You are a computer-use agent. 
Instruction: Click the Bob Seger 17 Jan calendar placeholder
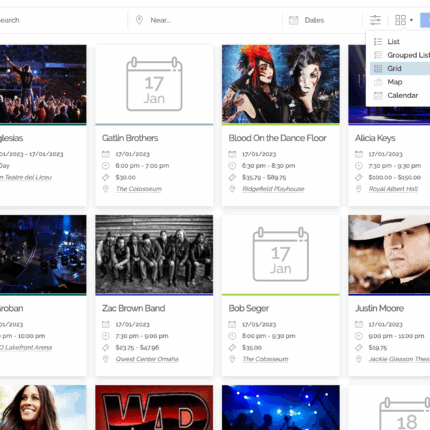point(281,254)
